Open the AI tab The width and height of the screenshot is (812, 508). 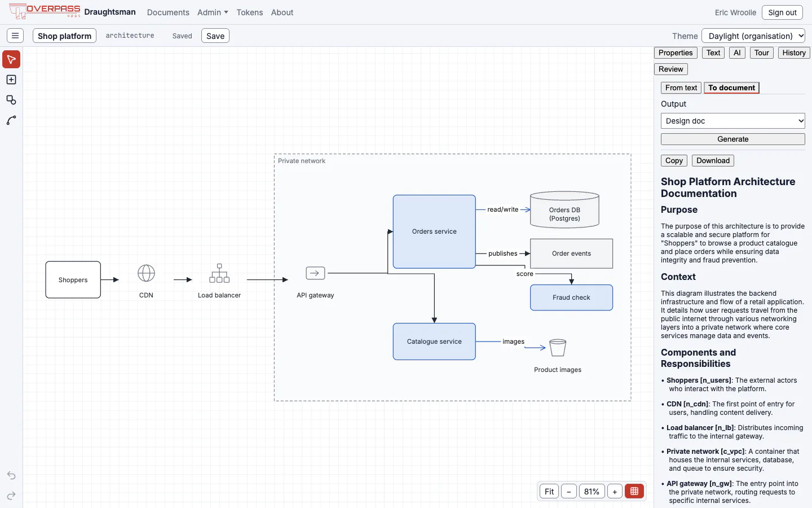(737, 53)
